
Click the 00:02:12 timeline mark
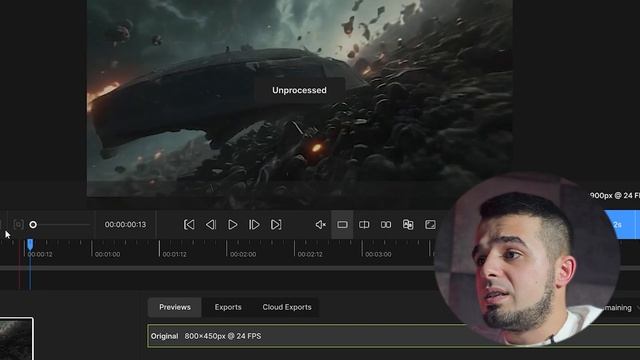click(310, 254)
